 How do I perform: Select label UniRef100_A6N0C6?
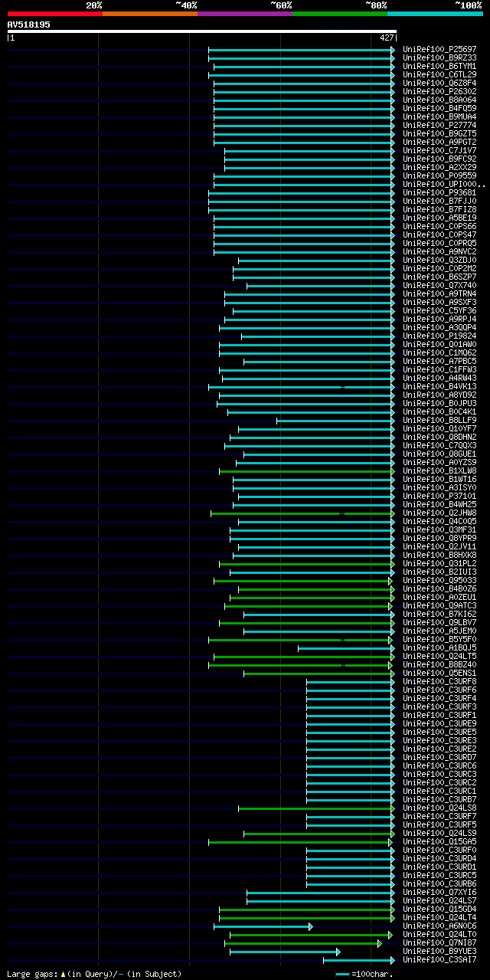click(x=439, y=926)
